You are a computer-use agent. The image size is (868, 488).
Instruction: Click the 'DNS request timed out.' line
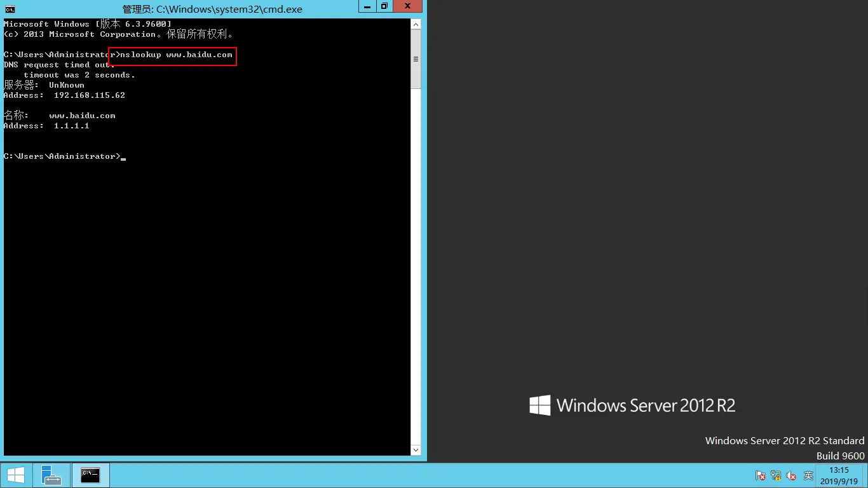59,65
